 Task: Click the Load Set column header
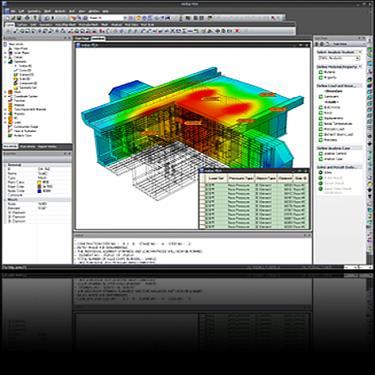coord(216,179)
